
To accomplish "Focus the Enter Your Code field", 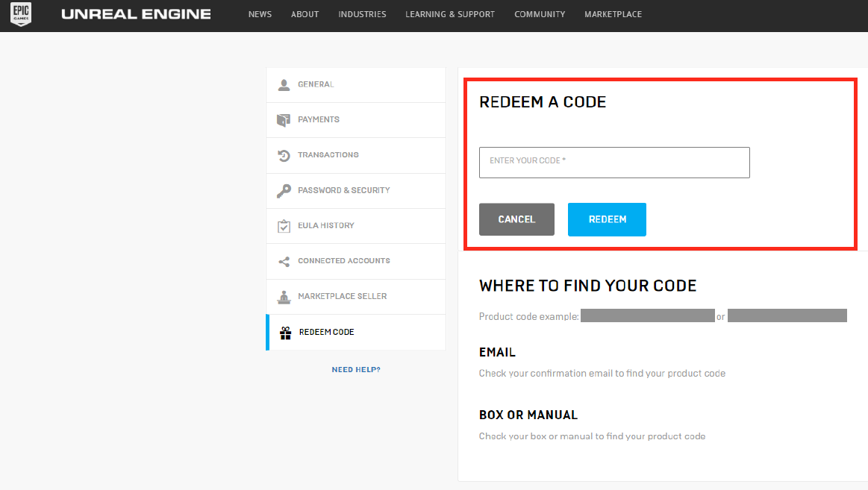I will (614, 163).
